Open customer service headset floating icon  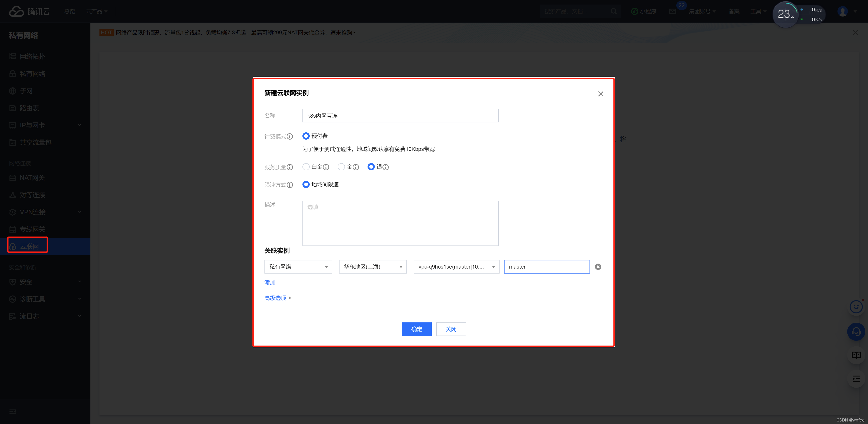856,332
